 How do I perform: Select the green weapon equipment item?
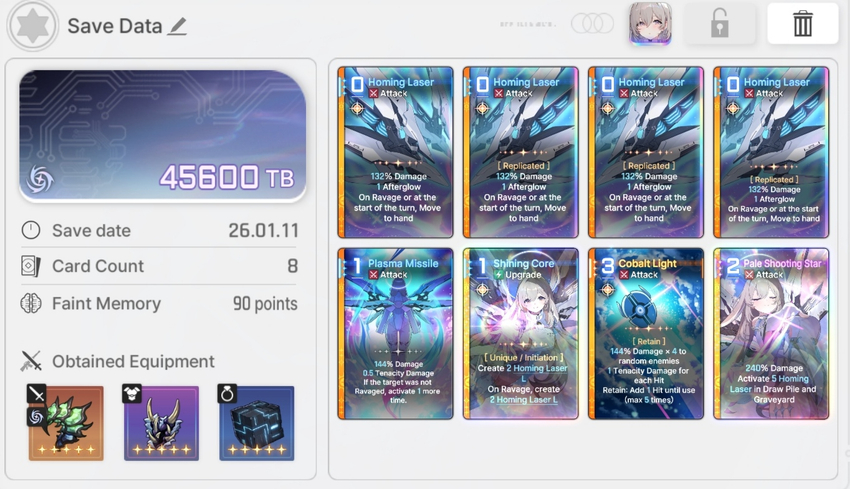point(66,423)
